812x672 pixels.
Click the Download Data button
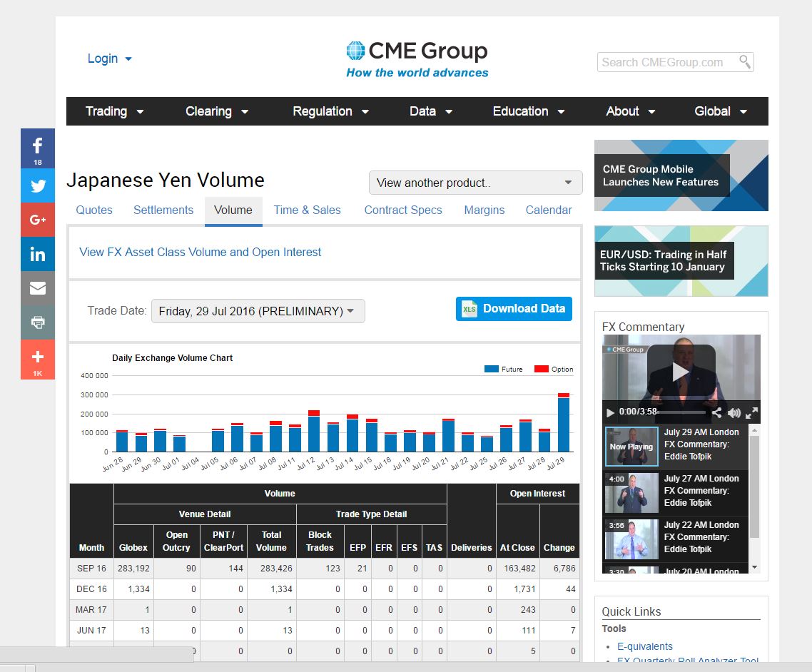point(514,309)
